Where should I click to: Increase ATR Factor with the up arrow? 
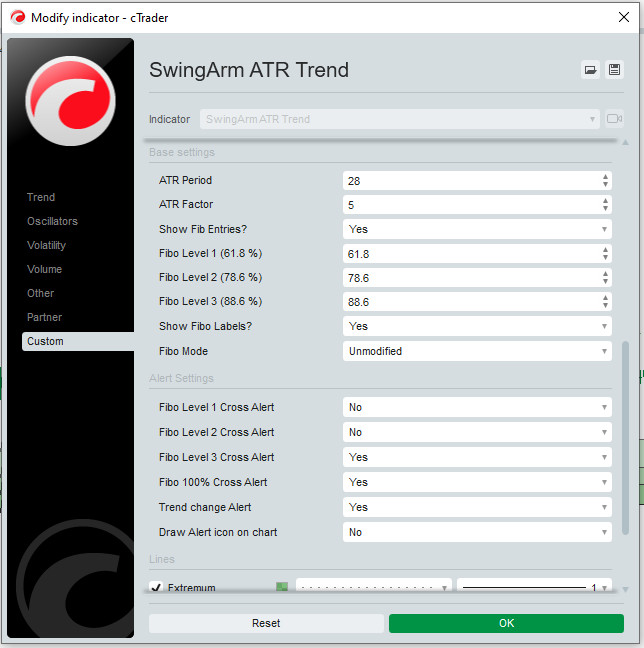[x=605, y=201]
